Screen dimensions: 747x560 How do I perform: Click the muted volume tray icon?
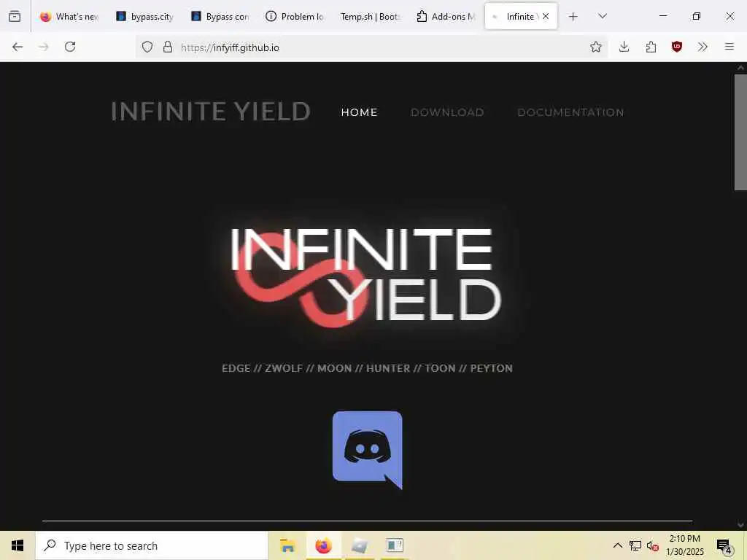[653, 546]
